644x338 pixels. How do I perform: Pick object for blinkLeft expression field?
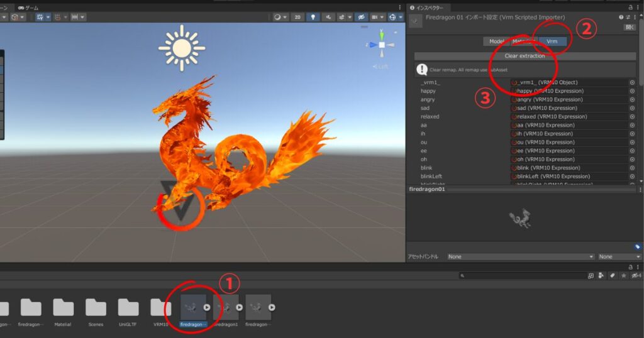click(x=632, y=177)
